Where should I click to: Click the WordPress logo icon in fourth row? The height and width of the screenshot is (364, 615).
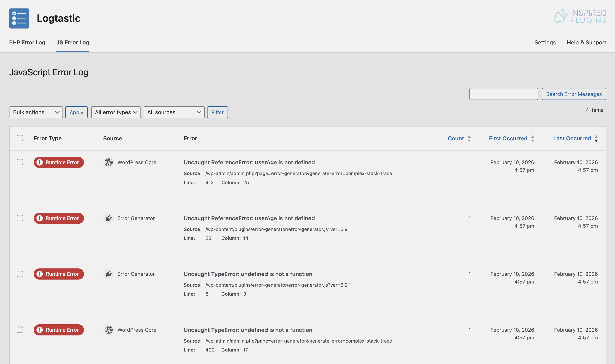point(109,330)
